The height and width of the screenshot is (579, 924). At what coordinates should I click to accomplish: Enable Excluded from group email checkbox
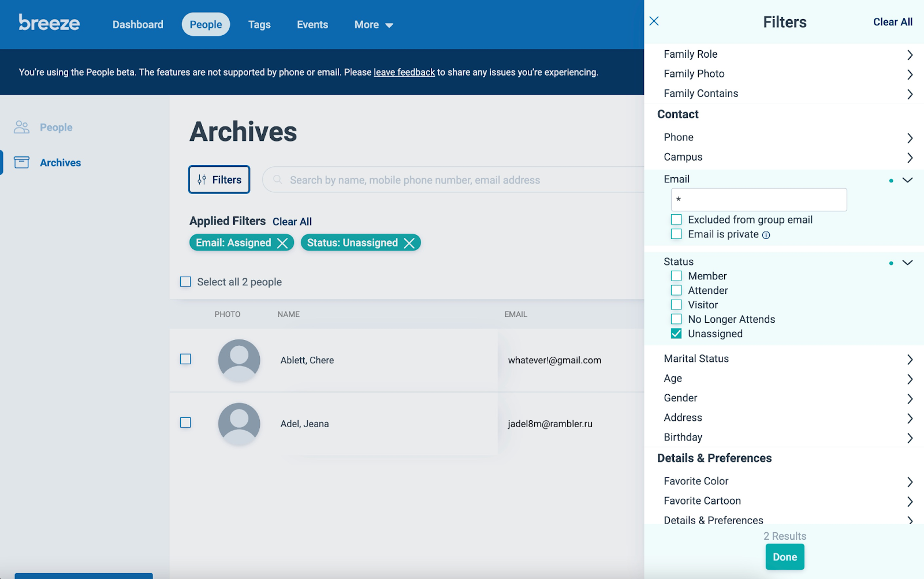[676, 219]
